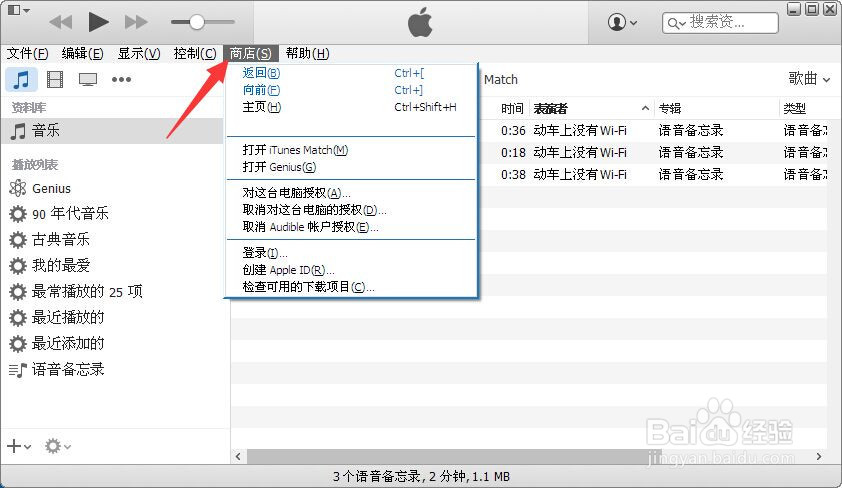
Task: Choose 创建 Apple ID(R)
Action: (352, 270)
